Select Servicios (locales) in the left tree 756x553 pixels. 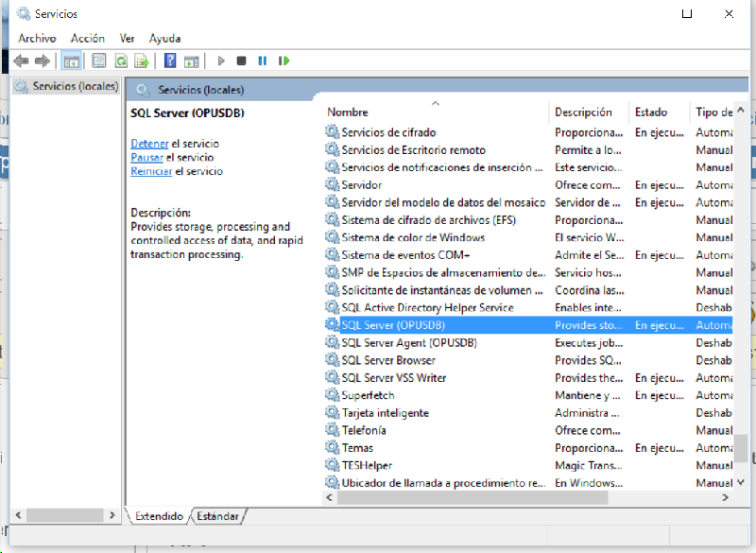[x=75, y=86]
